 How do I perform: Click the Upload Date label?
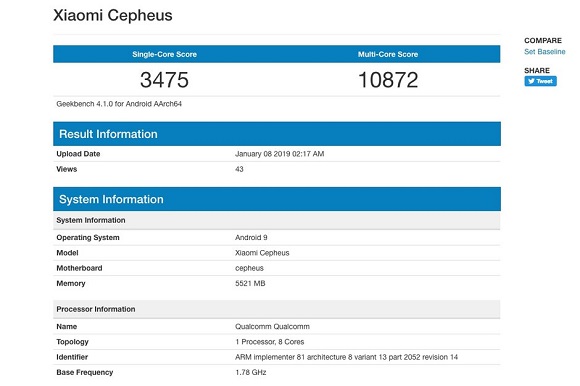[x=78, y=154]
